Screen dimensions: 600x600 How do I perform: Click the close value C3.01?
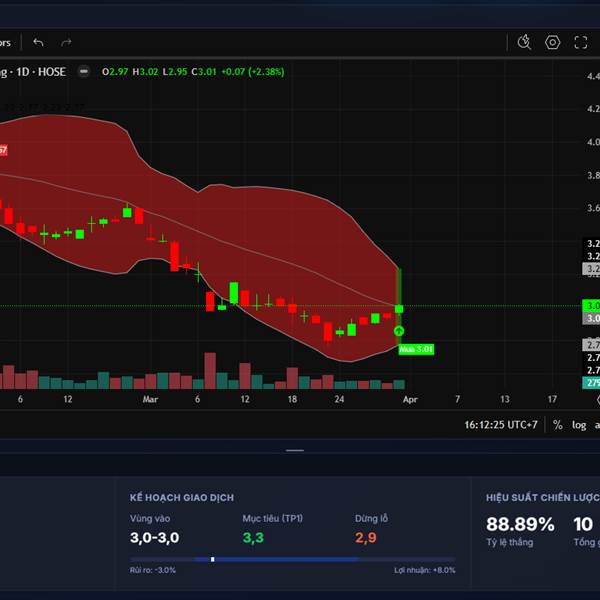pyautogui.click(x=204, y=72)
